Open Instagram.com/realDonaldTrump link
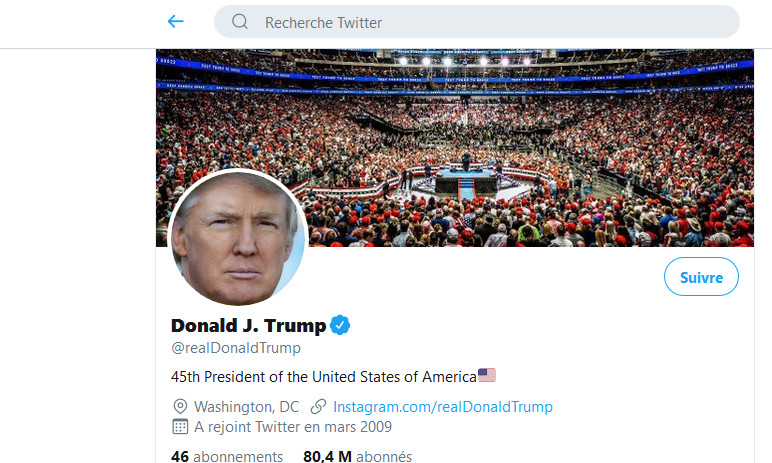 coord(443,407)
